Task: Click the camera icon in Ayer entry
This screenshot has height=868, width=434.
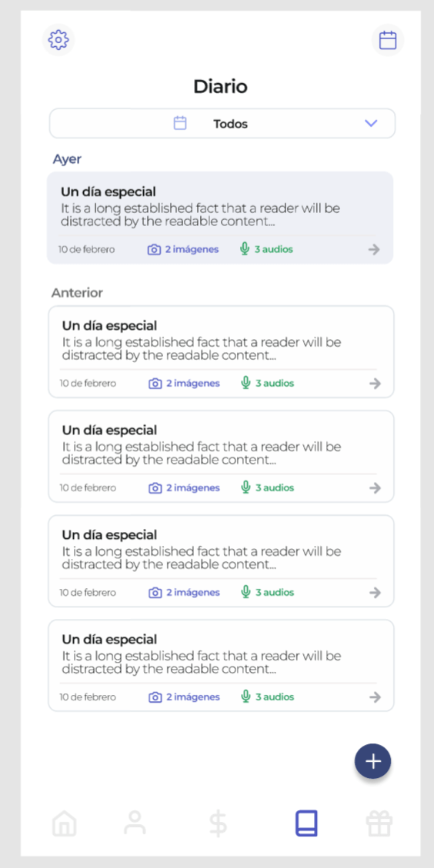Action: [154, 250]
